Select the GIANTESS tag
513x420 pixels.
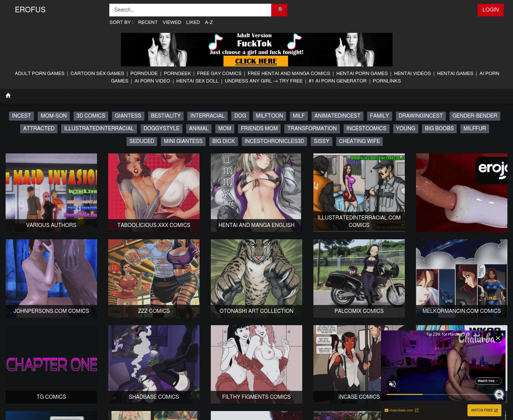point(128,116)
